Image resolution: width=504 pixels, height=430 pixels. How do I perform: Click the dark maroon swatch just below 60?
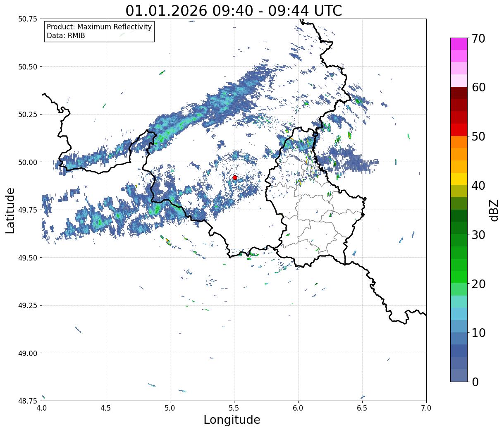point(459,93)
